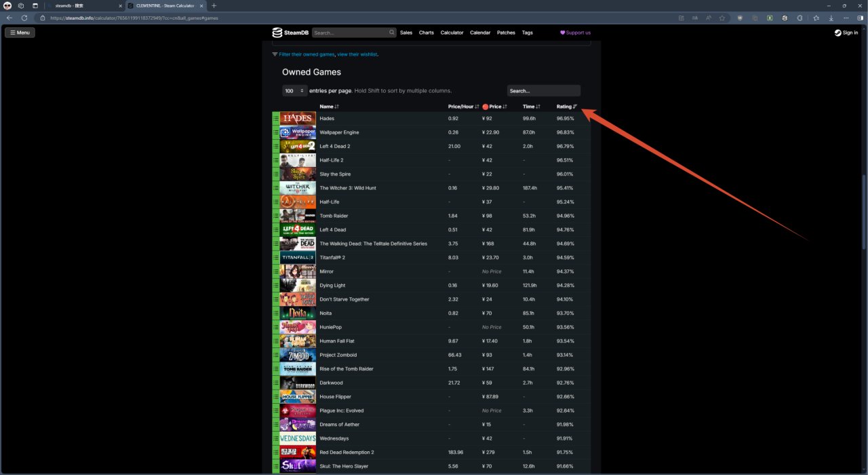Click the green handle icon on Hades row

276,119
